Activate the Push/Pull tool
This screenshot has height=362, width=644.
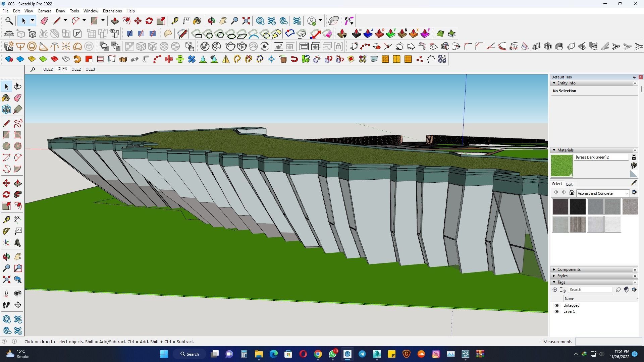18,183
